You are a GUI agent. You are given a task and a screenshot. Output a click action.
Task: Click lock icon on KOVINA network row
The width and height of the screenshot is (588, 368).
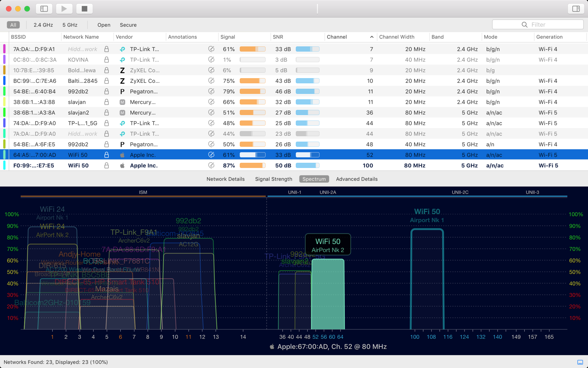tap(107, 59)
